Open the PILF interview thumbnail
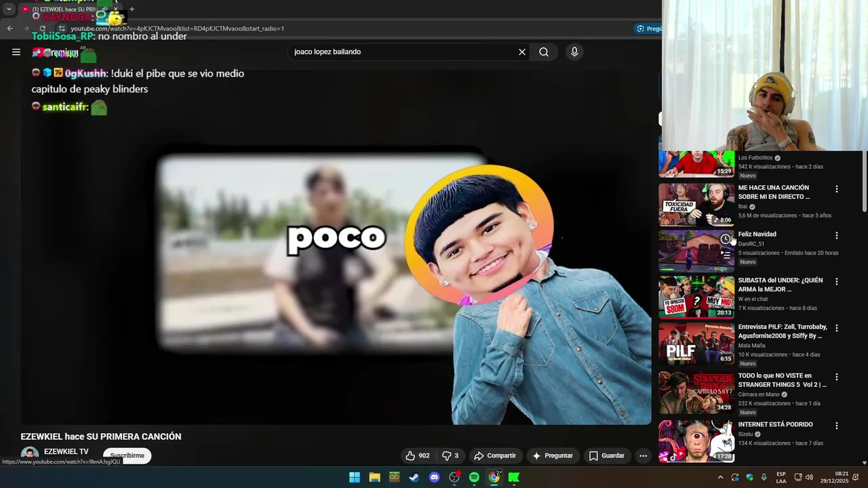Screen dimensions: 868x488 point(696,344)
